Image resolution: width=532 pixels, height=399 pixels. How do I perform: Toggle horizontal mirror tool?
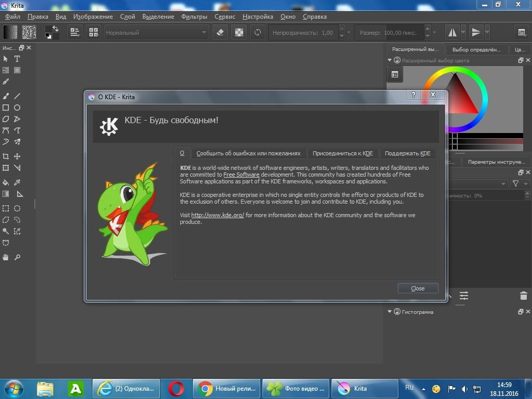pyautogui.click(x=453, y=33)
